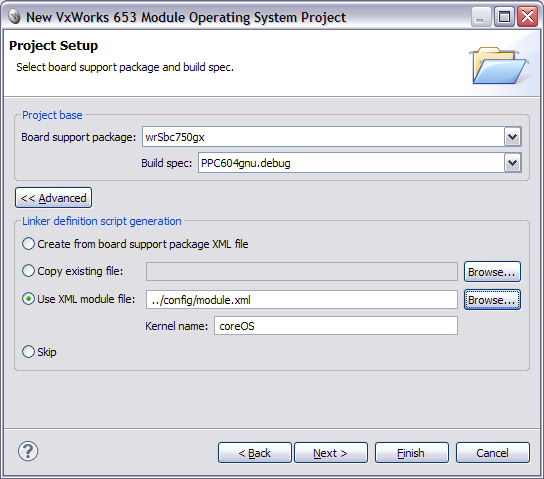Viewport: 544px width, 479px height.
Task: Click Browse next to Use XML module file
Action: point(492,300)
